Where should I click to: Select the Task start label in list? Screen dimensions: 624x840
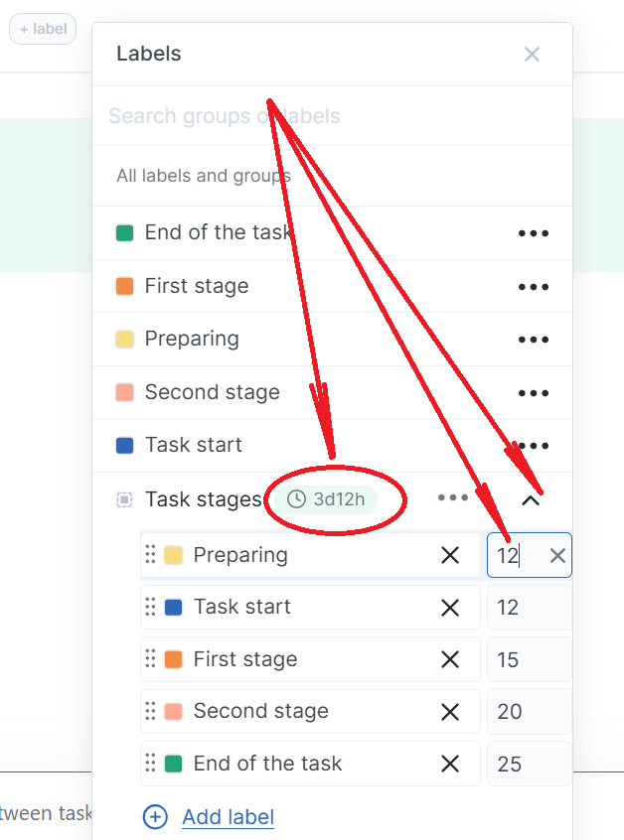193,445
